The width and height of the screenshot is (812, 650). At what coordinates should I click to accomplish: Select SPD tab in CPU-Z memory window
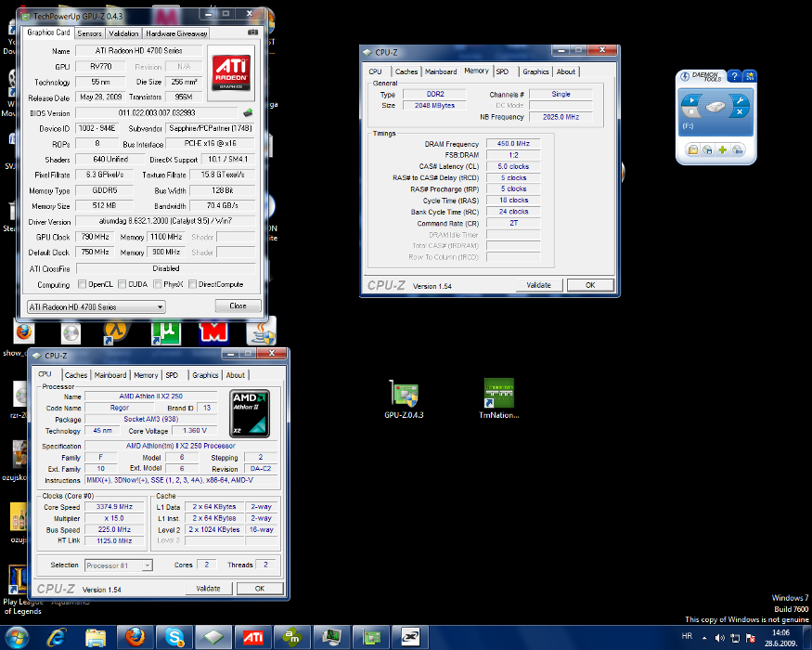pyautogui.click(x=502, y=71)
